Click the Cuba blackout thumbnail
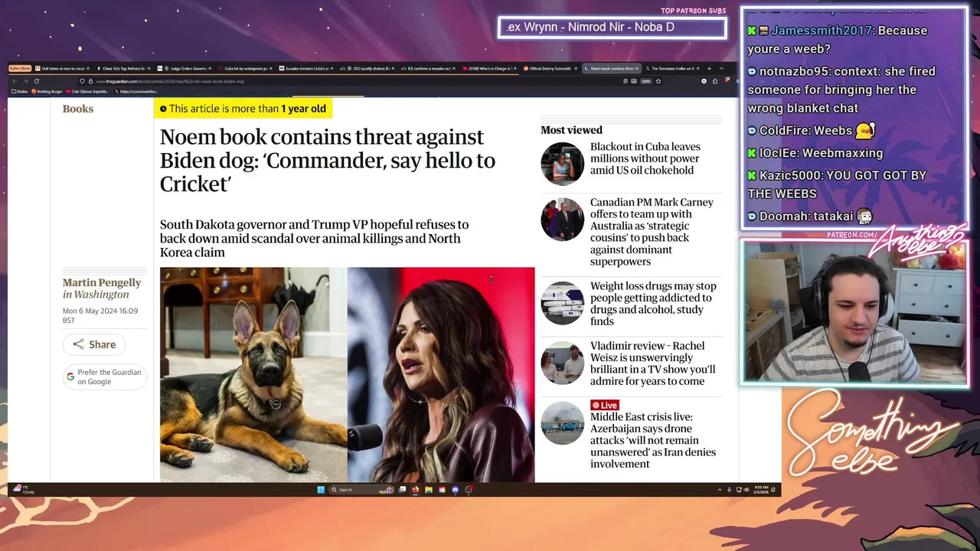The width and height of the screenshot is (980, 551). tap(562, 163)
